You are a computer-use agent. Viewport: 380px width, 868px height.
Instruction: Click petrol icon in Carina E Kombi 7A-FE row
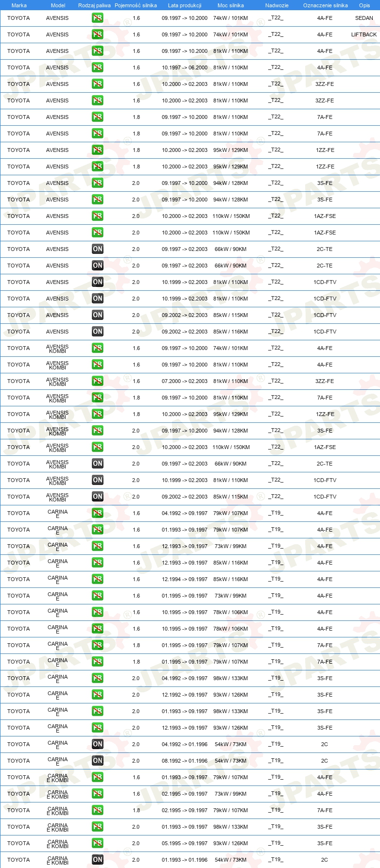coord(98,810)
